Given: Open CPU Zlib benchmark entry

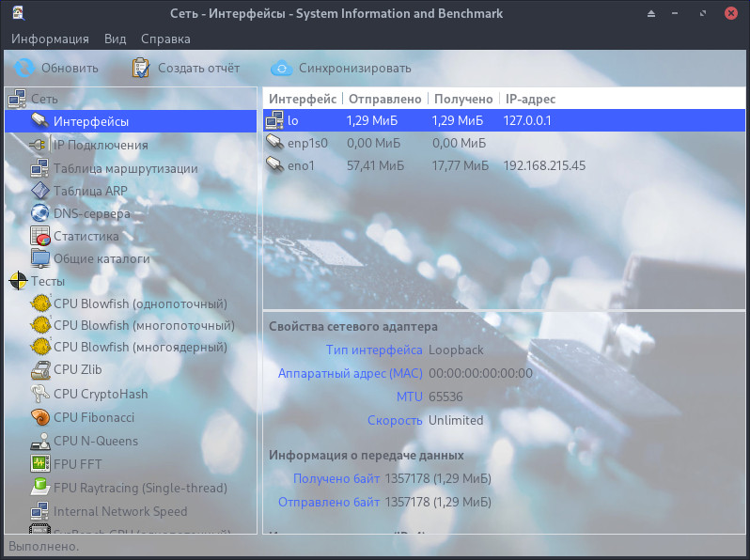Looking at the screenshot, I should coord(77,369).
